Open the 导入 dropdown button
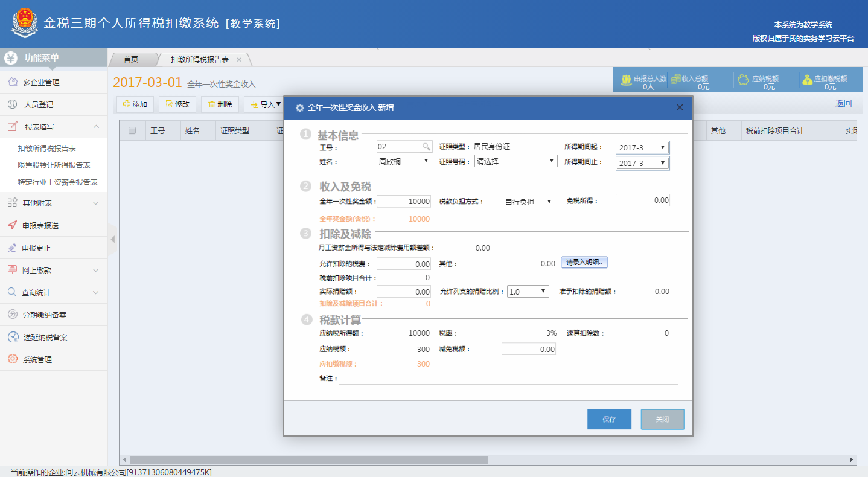Image resolution: width=868 pixels, height=477 pixels. point(266,104)
